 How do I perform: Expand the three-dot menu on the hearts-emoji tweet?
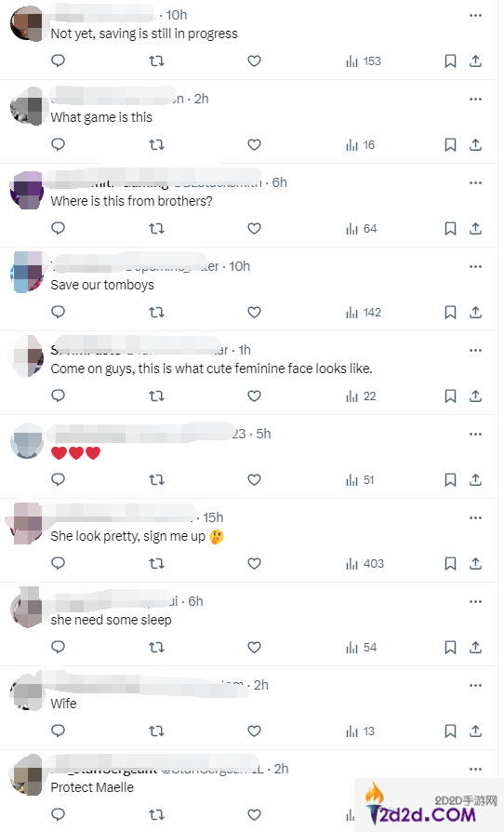click(475, 434)
